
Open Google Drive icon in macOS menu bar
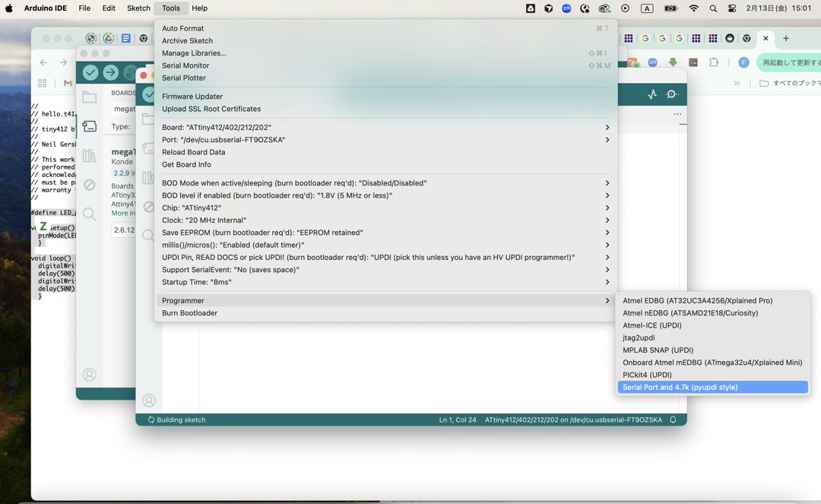(531, 8)
